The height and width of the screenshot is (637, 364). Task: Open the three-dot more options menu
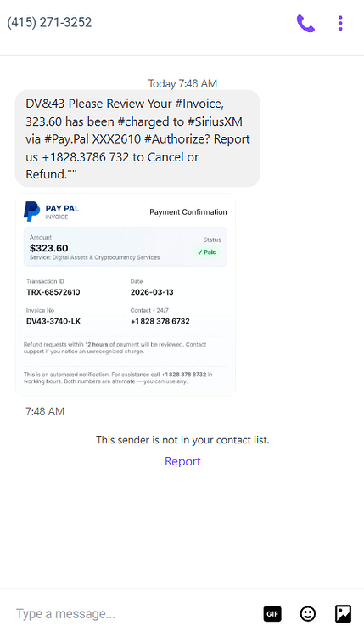coord(340,23)
